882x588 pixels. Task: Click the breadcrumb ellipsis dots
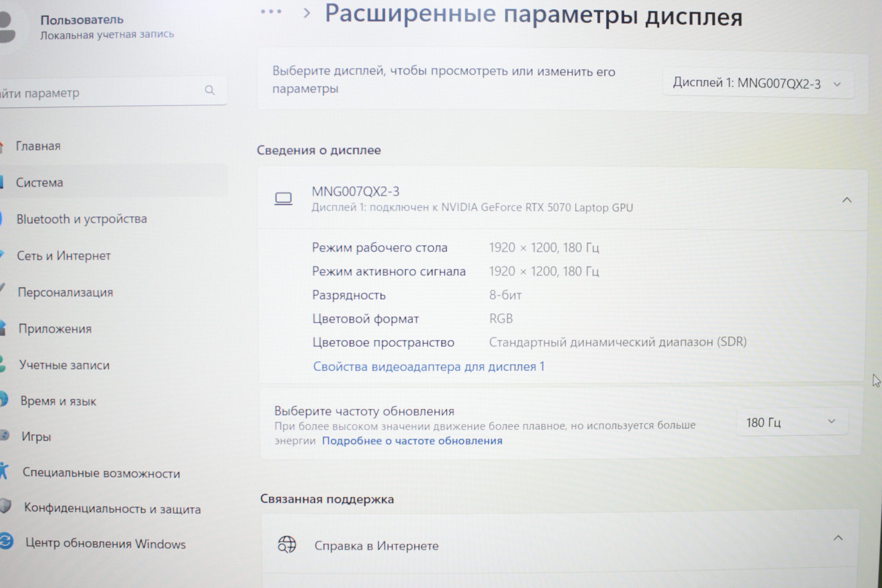coord(271,12)
